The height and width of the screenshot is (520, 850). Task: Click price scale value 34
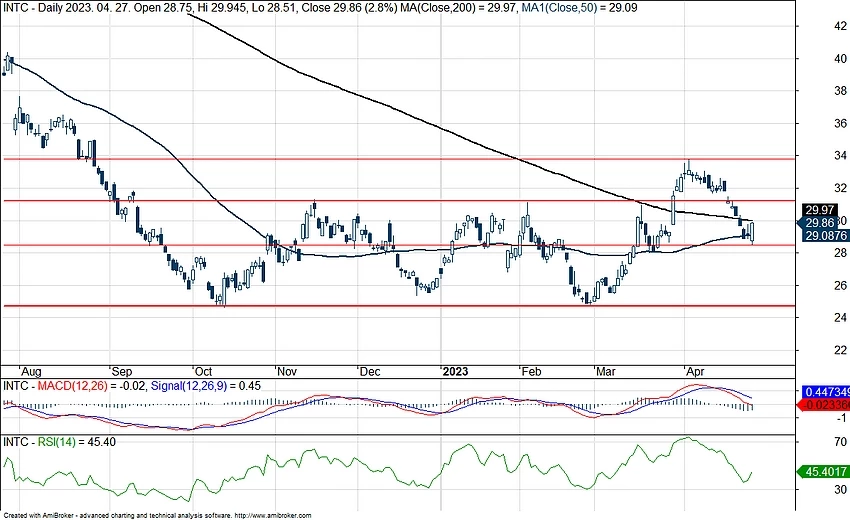click(x=840, y=156)
